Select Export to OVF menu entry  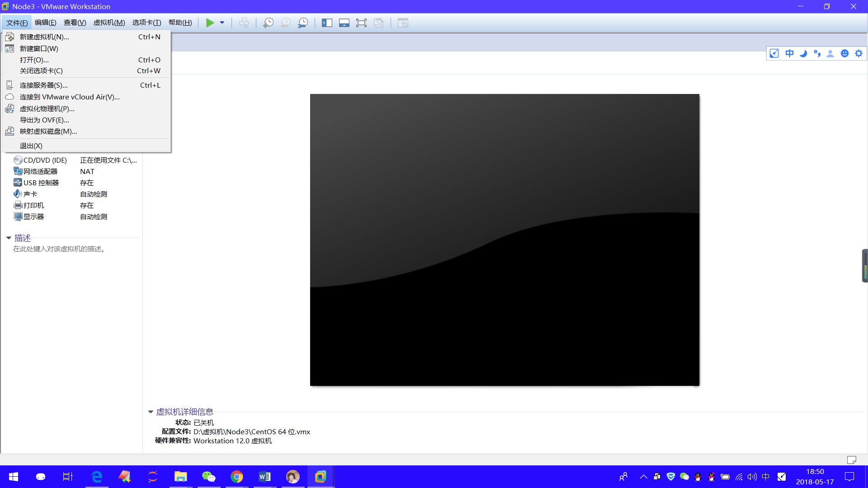[x=44, y=120]
